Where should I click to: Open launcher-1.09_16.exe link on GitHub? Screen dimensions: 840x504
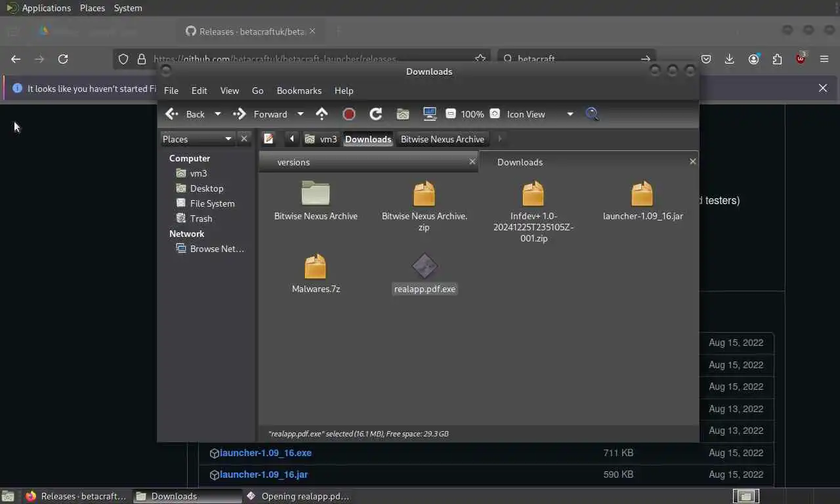(266, 453)
